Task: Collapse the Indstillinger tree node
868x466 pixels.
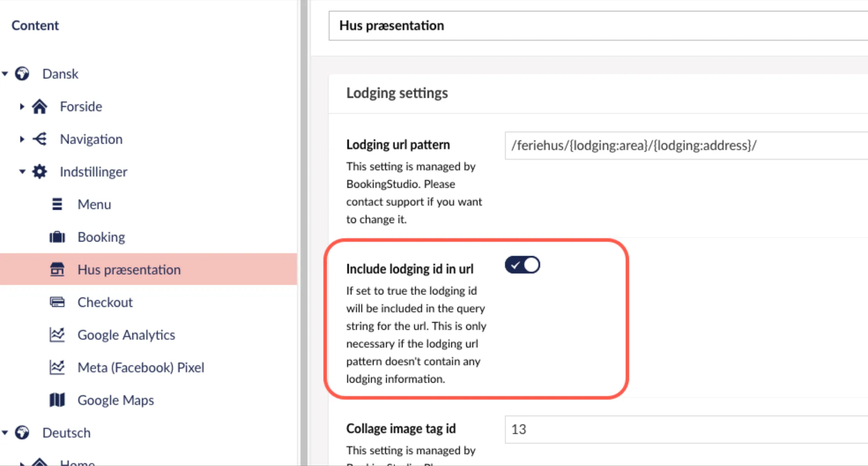Action: tap(22, 172)
